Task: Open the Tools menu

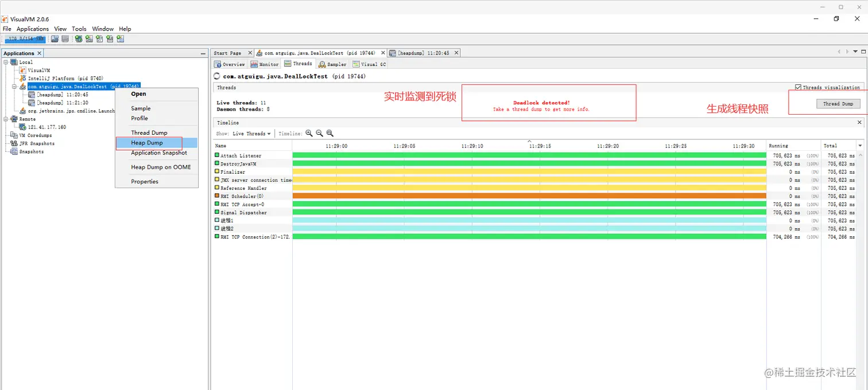Action: point(79,29)
